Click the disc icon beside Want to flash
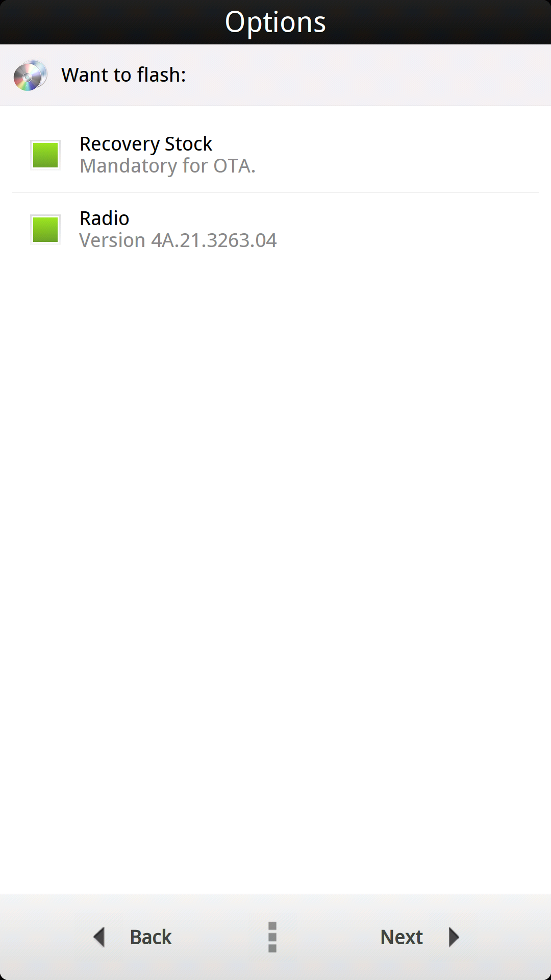Screen dimensions: 551x980 30,76
